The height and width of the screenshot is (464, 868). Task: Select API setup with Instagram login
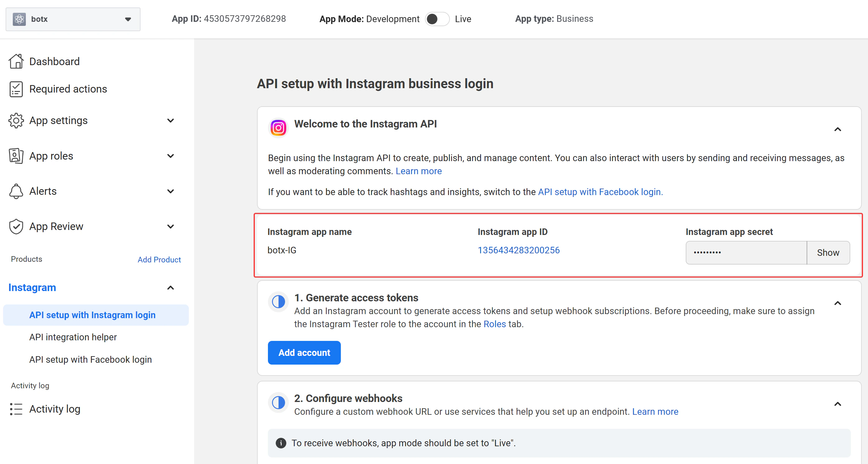96,315
